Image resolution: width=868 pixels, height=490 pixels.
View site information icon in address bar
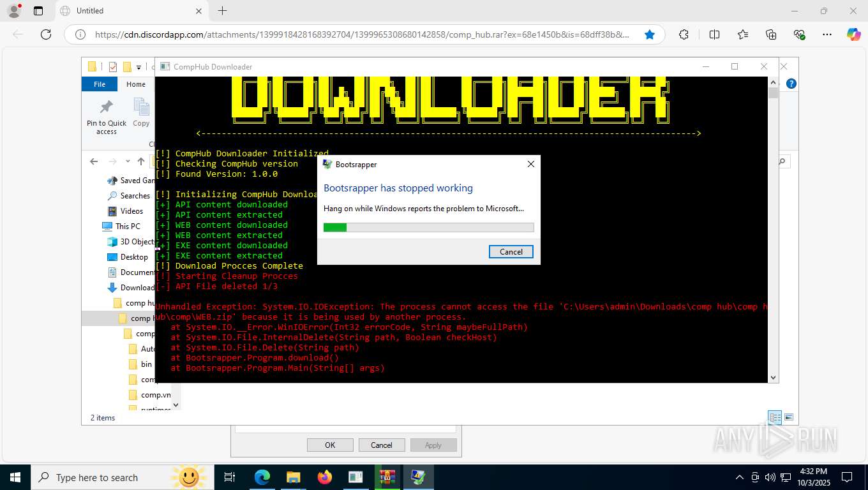tap(81, 34)
